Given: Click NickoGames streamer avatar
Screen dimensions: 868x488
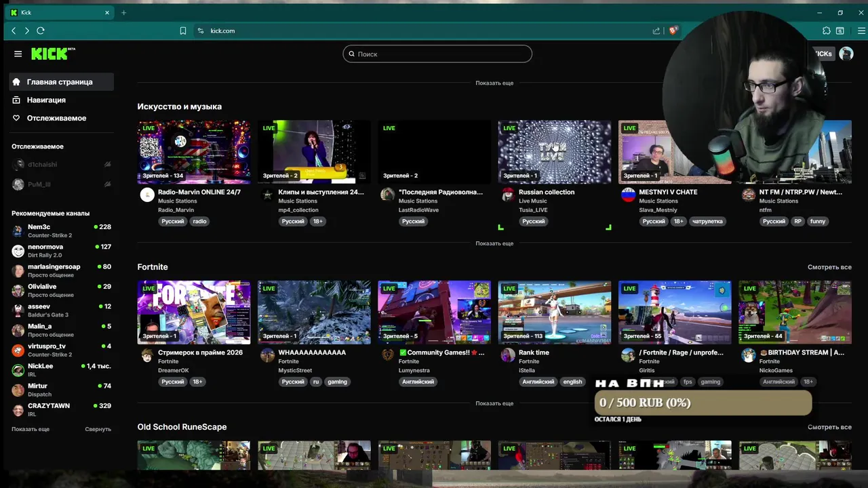Looking at the screenshot, I should [748, 356].
